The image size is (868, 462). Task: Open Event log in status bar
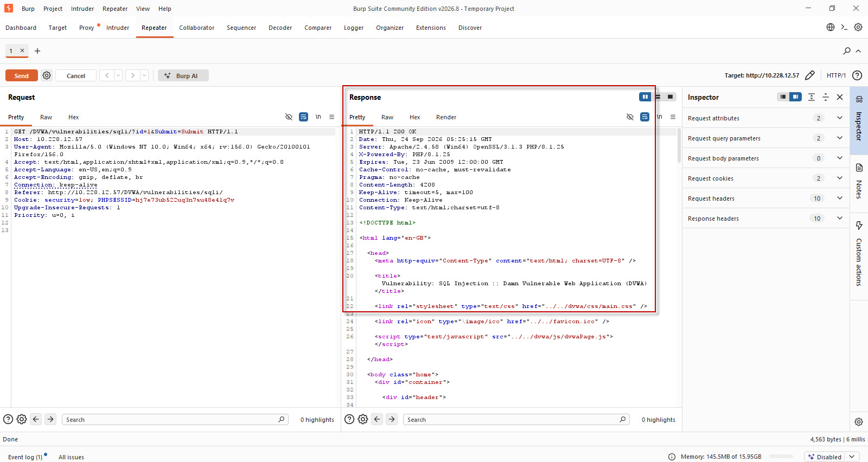25,457
